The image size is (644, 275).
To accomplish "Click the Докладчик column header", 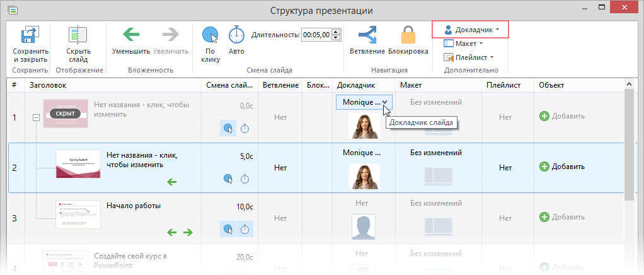I will pos(364,85).
